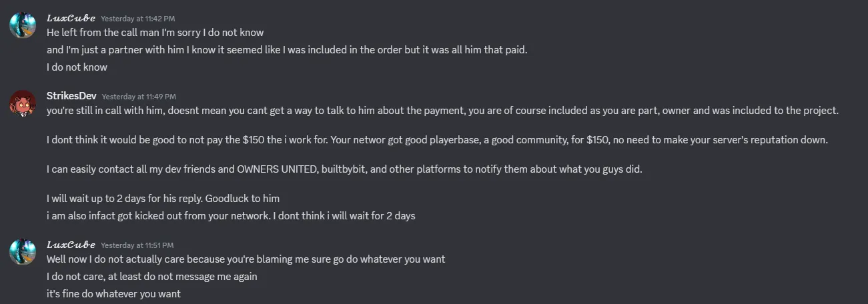
Task: Click the "do not message me again" line
Action: click(151, 276)
